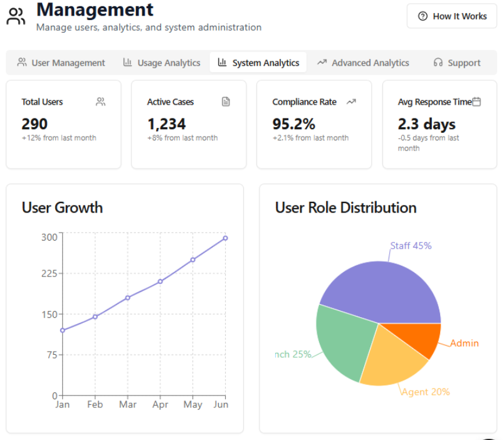Open the How It Works guide

pos(452,16)
